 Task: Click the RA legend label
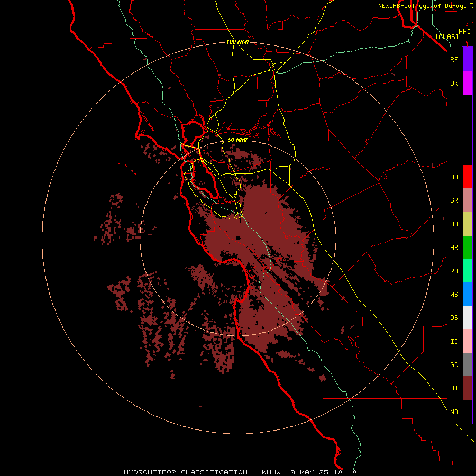[x=454, y=271]
